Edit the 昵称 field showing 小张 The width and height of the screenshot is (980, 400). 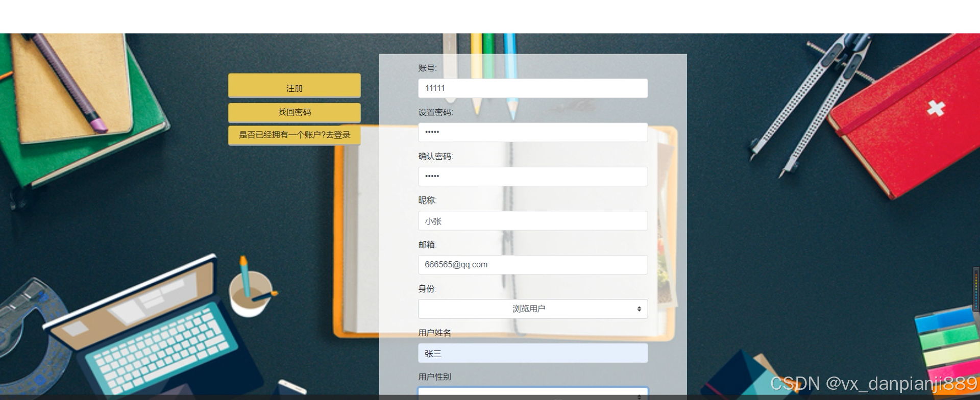pyautogui.click(x=533, y=221)
